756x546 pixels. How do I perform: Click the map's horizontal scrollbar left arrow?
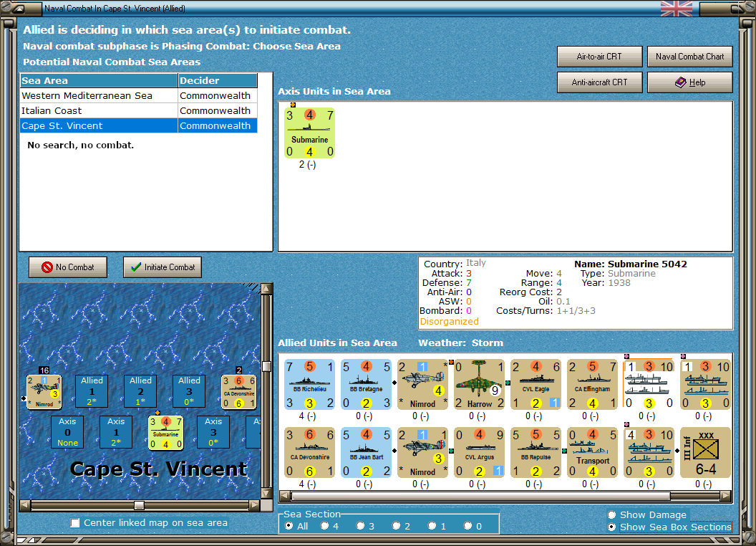pos(25,505)
